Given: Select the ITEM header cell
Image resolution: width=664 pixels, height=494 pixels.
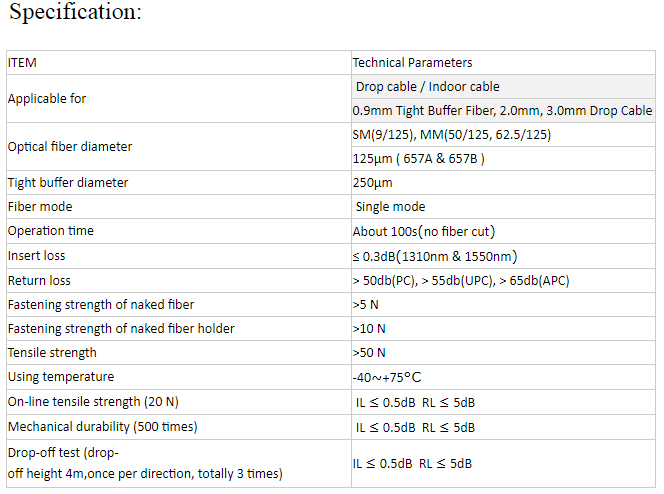Looking at the screenshot, I should coord(22,62).
